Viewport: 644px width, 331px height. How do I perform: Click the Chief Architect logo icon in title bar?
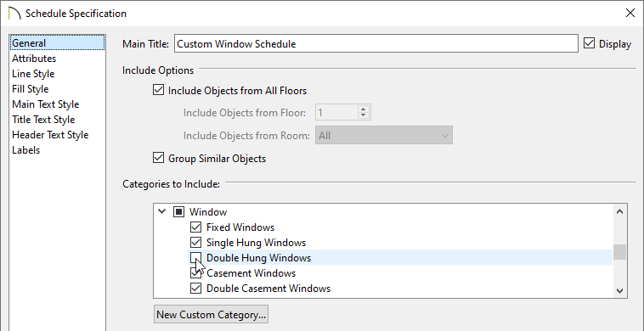14,13
